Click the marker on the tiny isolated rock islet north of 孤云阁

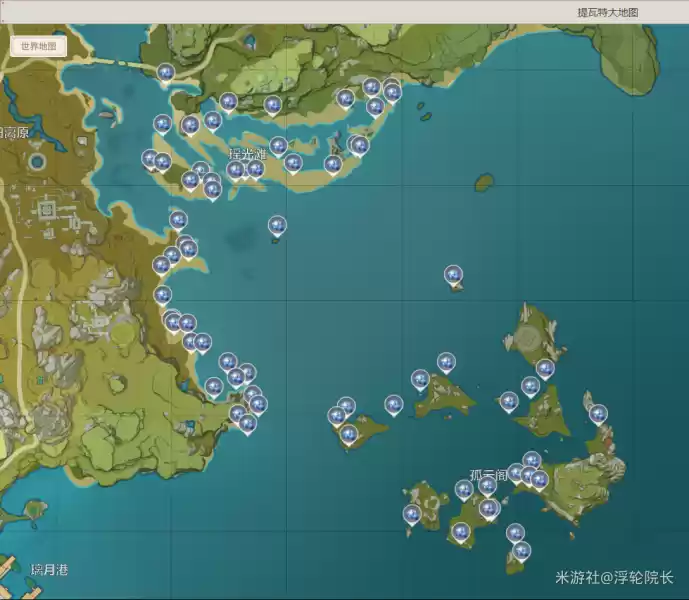coord(453,274)
